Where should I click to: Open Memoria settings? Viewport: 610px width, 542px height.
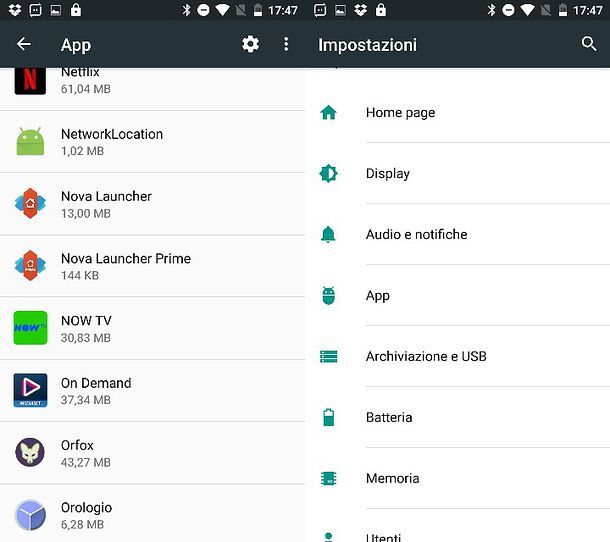(x=458, y=478)
